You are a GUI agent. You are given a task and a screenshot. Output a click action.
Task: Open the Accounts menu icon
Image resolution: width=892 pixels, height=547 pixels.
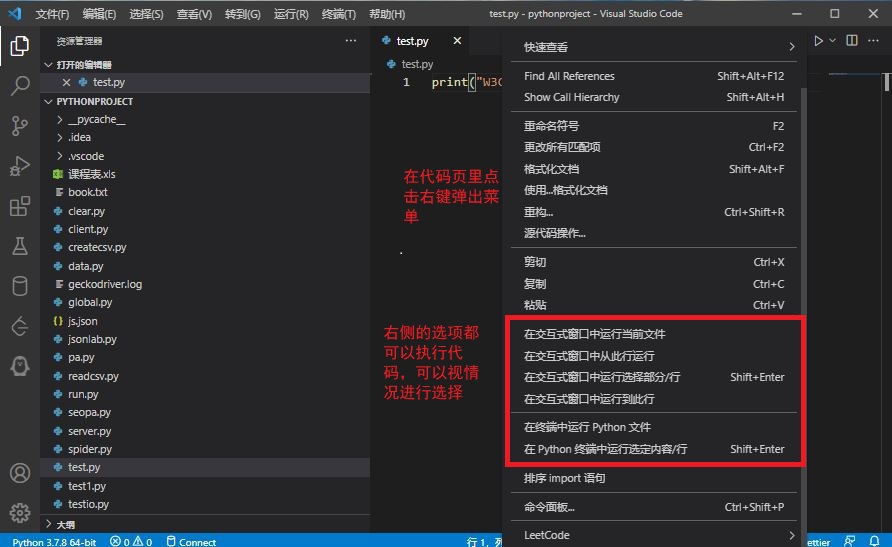pyautogui.click(x=19, y=473)
